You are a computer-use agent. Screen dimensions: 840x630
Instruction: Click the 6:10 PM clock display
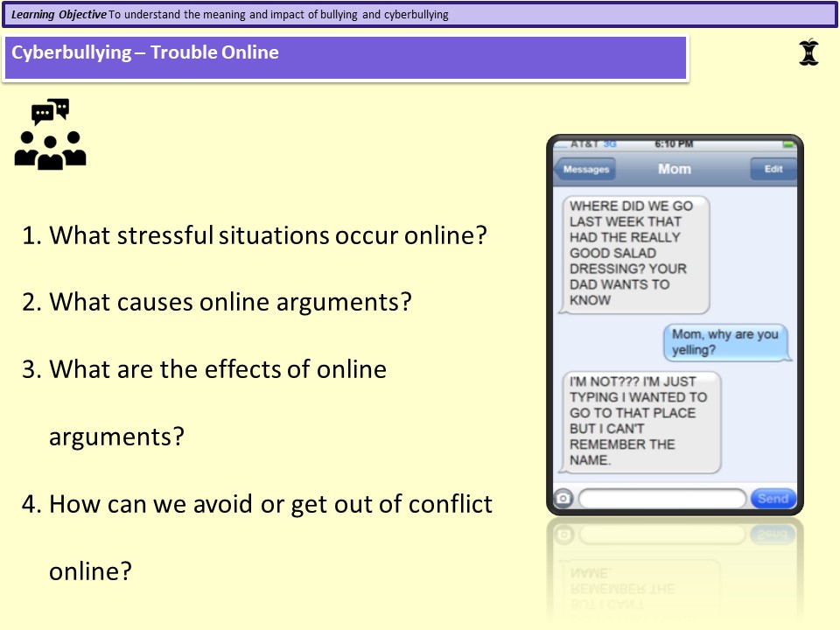coord(675,143)
